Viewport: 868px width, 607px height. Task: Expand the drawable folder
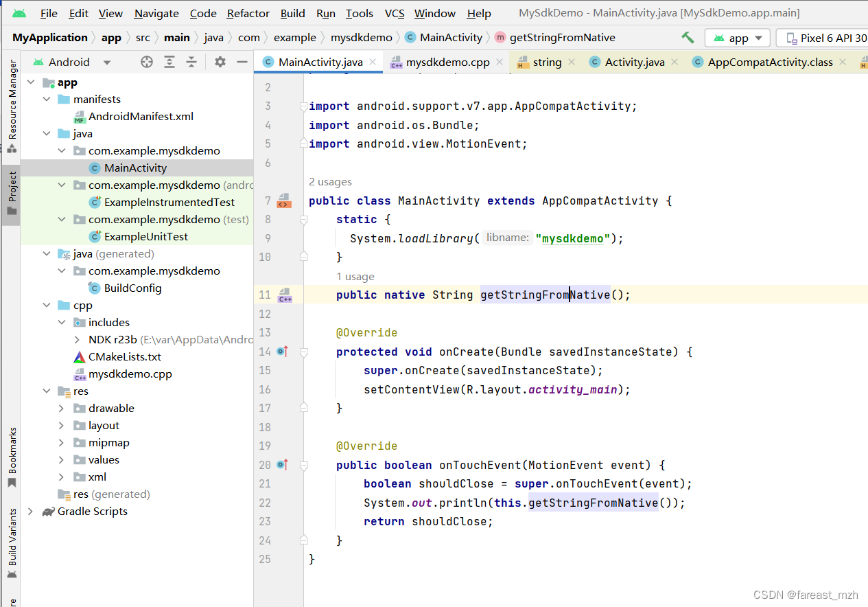tap(62, 409)
